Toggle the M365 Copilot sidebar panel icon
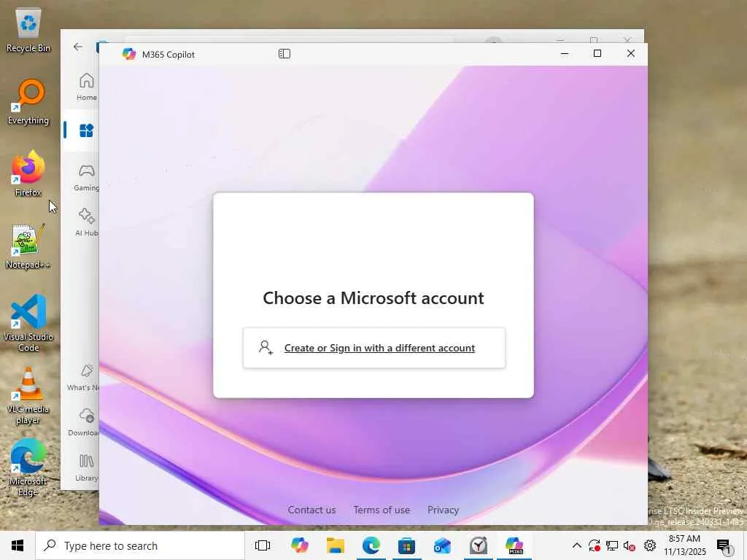The width and height of the screenshot is (747, 560). click(285, 54)
